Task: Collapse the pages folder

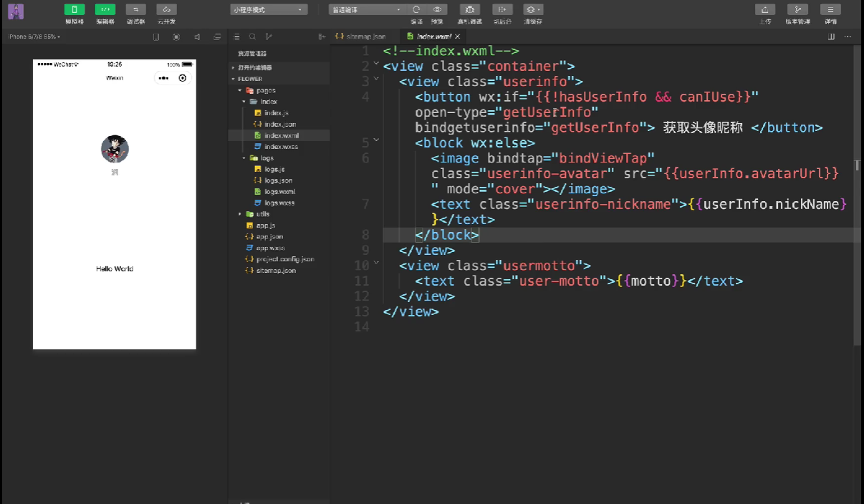Action: pyautogui.click(x=279, y=90)
